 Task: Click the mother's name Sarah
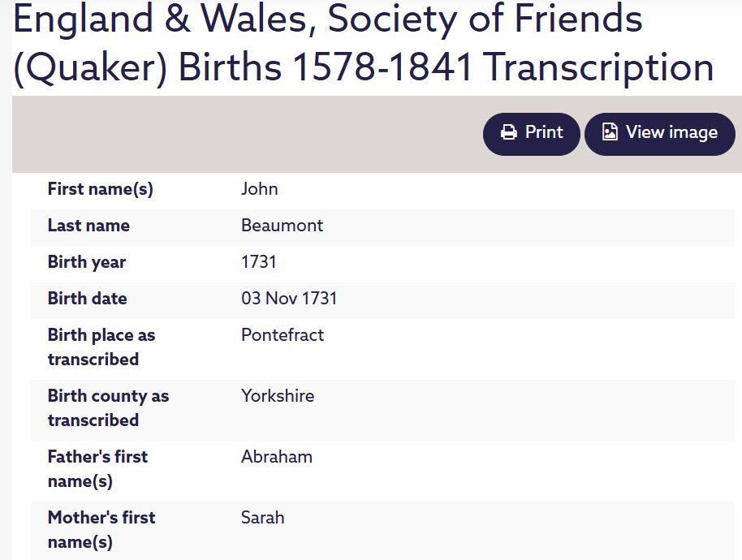click(x=263, y=518)
